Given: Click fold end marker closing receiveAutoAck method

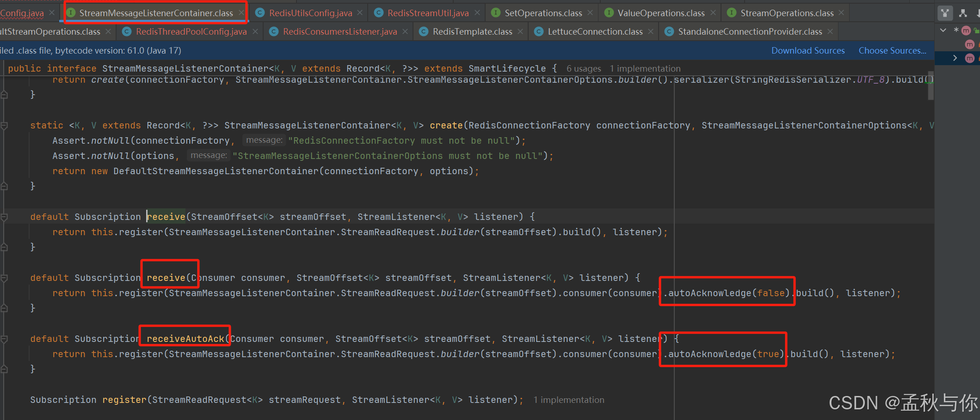Looking at the screenshot, I should (4, 369).
